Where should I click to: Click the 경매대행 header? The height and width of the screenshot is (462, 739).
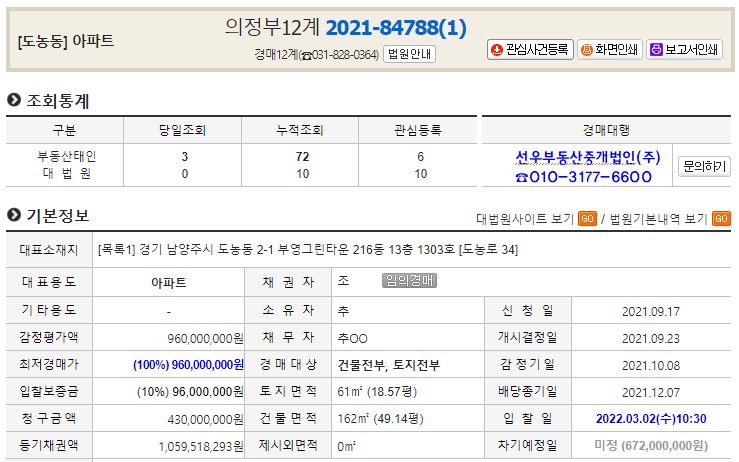pos(606,130)
